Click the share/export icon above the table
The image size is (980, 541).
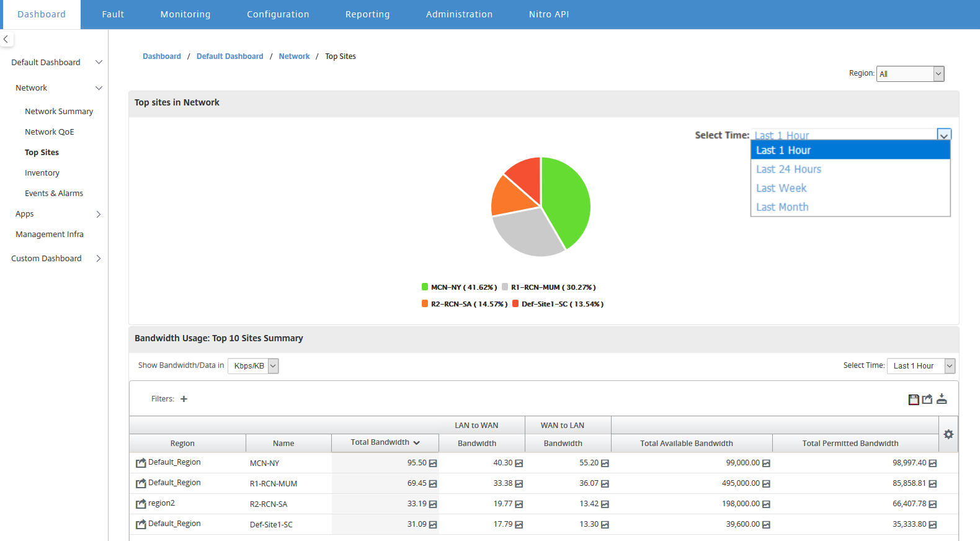pyautogui.click(x=927, y=399)
